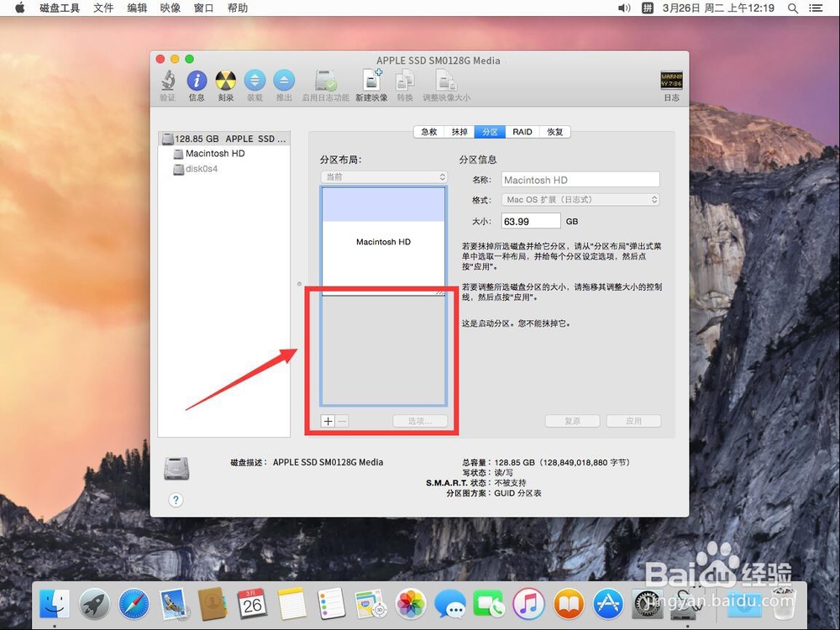Switch to the RAID tab

coord(522,132)
